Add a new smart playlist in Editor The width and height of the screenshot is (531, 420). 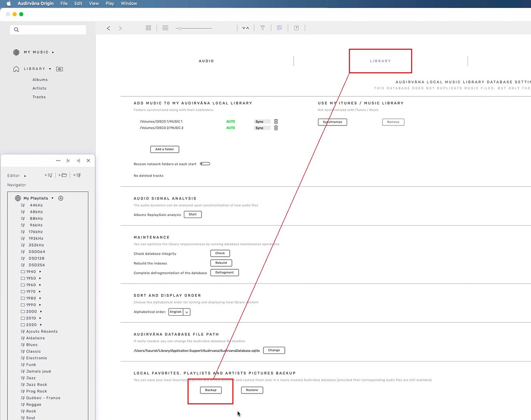coord(77,175)
